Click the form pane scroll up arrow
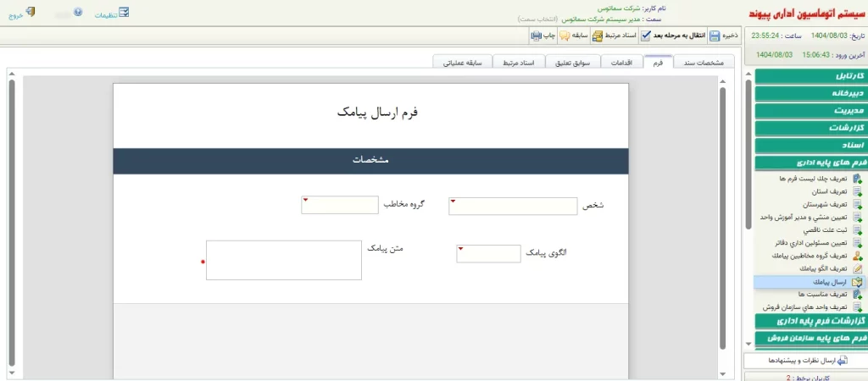This screenshot has height=381, width=868. (722, 82)
